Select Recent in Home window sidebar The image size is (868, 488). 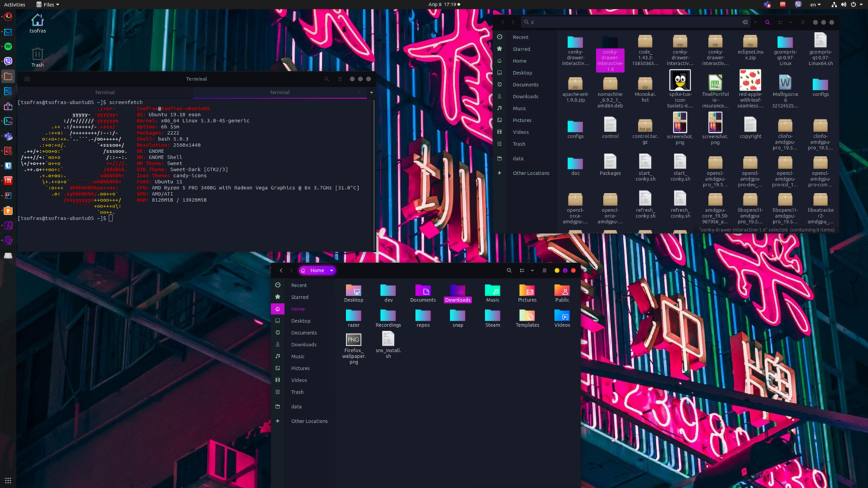tap(299, 285)
